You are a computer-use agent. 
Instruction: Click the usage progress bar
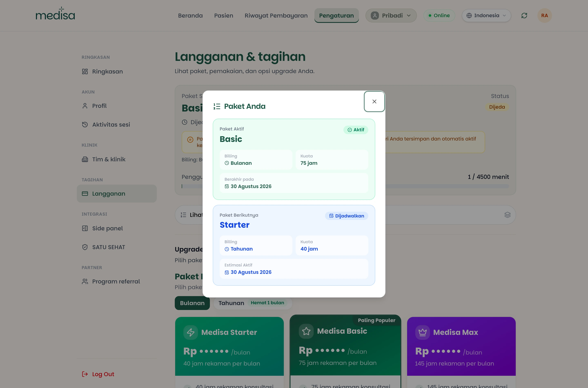click(345, 186)
